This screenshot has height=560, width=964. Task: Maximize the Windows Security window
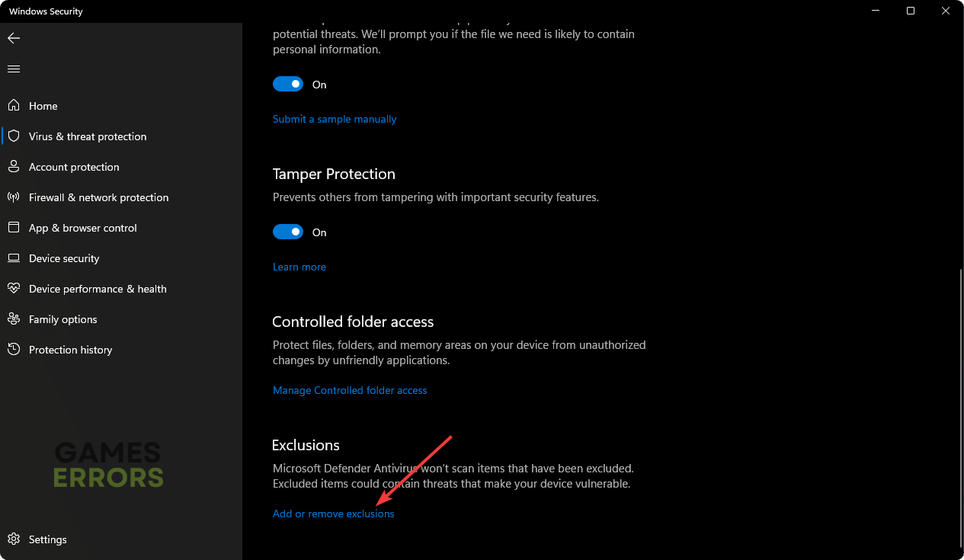911,11
